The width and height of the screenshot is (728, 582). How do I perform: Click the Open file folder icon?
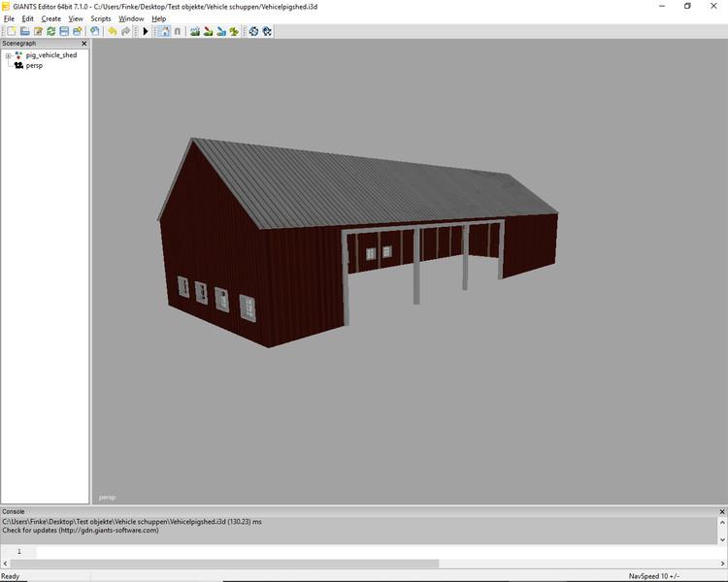pyautogui.click(x=24, y=31)
